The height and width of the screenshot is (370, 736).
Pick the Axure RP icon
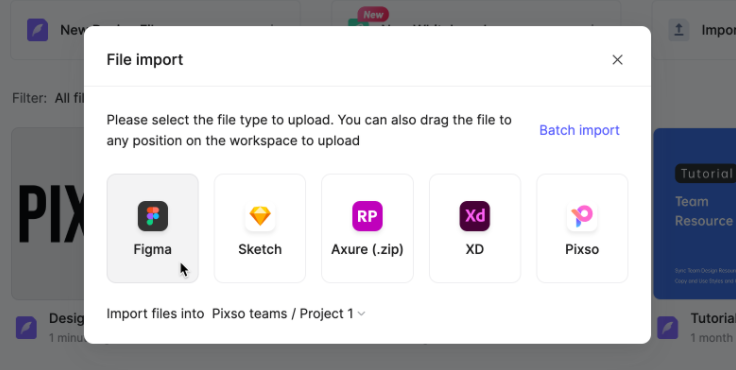point(367,216)
